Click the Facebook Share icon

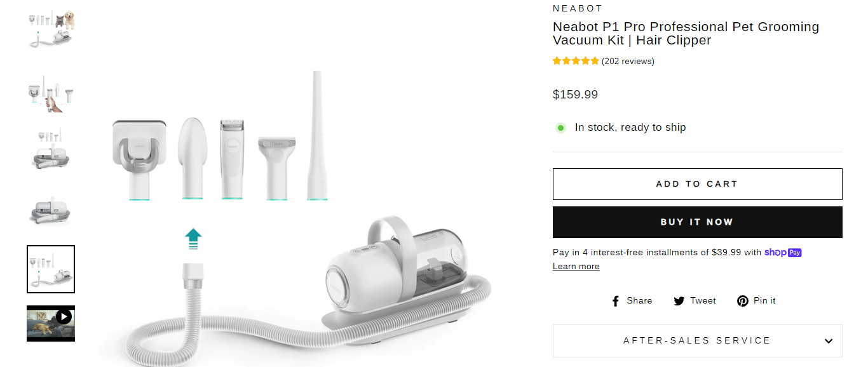pyautogui.click(x=615, y=301)
